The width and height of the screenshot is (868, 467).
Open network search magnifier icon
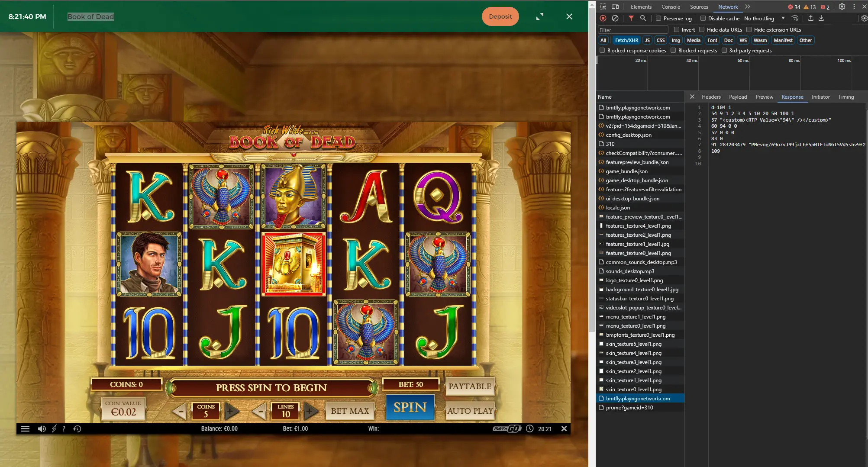click(643, 18)
